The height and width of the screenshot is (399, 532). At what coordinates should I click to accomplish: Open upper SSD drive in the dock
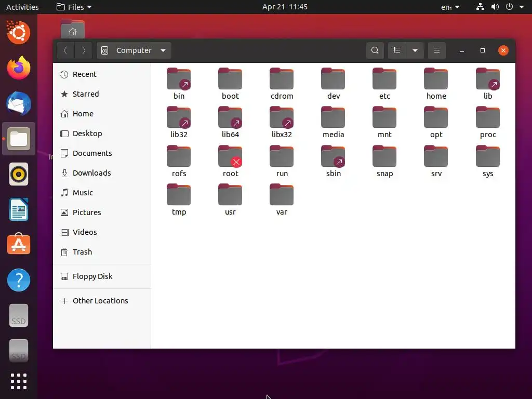tap(19, 315)
